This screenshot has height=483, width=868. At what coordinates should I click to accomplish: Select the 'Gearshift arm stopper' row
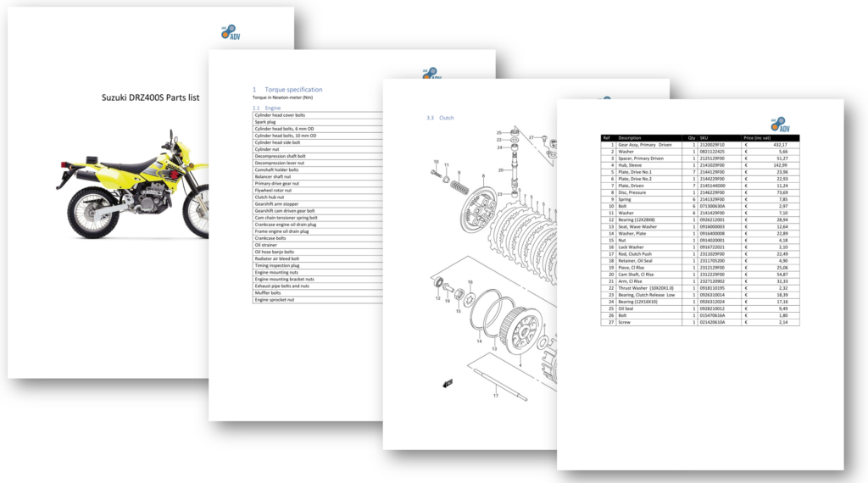(x=318, y=203)
